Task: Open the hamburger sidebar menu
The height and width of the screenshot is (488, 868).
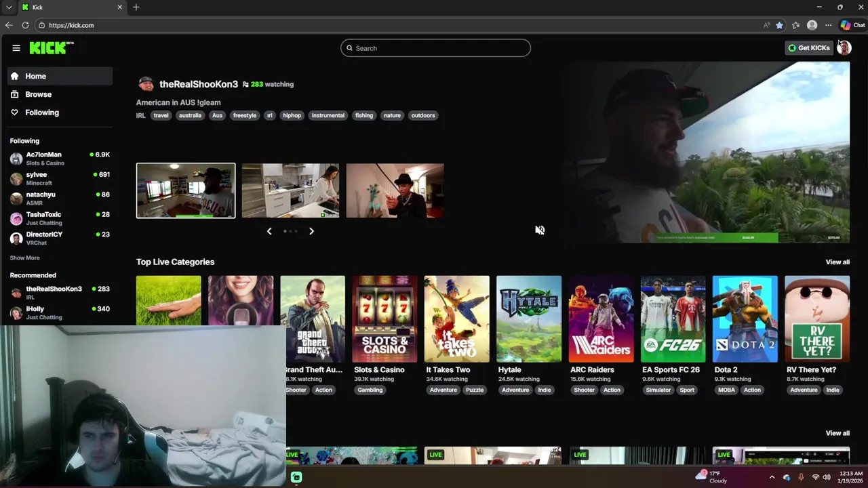Action: point(16,48)
